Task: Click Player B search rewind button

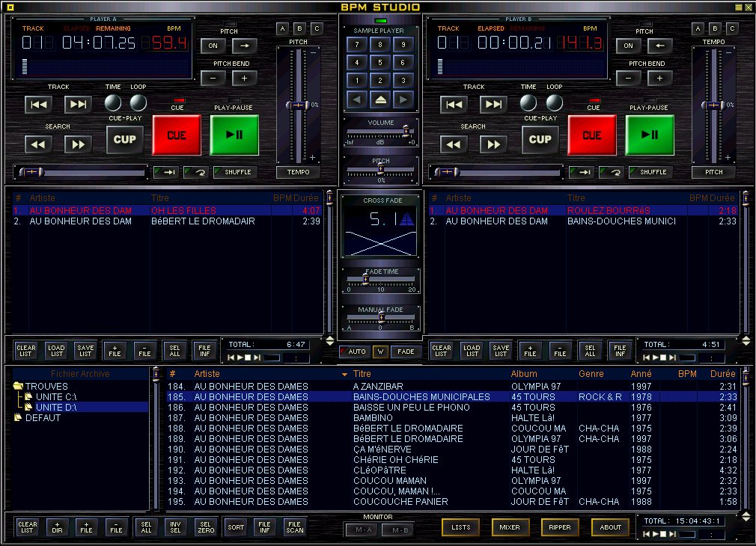Action: click(x=454, y=144)
